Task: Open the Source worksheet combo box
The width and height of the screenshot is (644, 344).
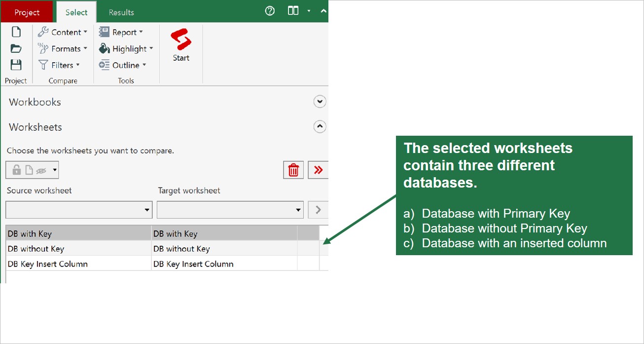Action: click(79, 210)
